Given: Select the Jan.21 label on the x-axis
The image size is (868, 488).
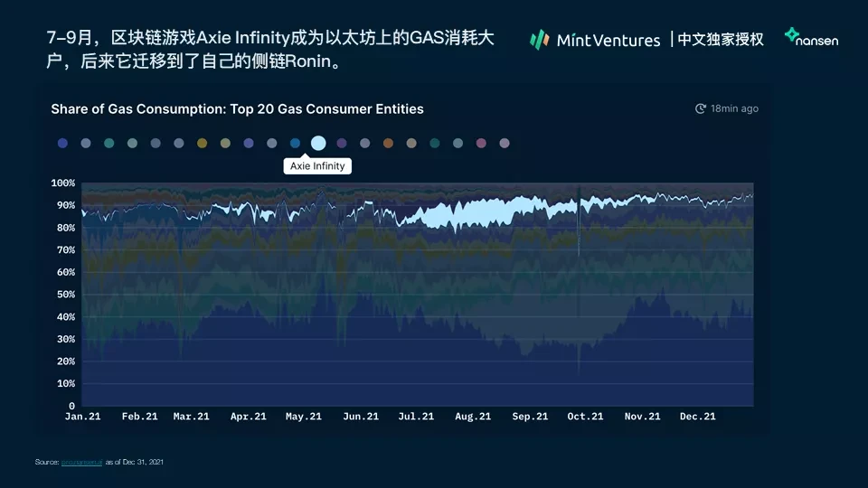Looking at the screenshot, I should [82, 416].
